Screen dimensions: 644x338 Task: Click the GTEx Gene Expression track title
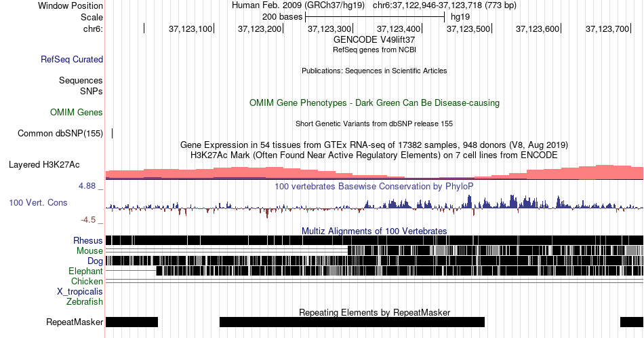click(374, 145)
